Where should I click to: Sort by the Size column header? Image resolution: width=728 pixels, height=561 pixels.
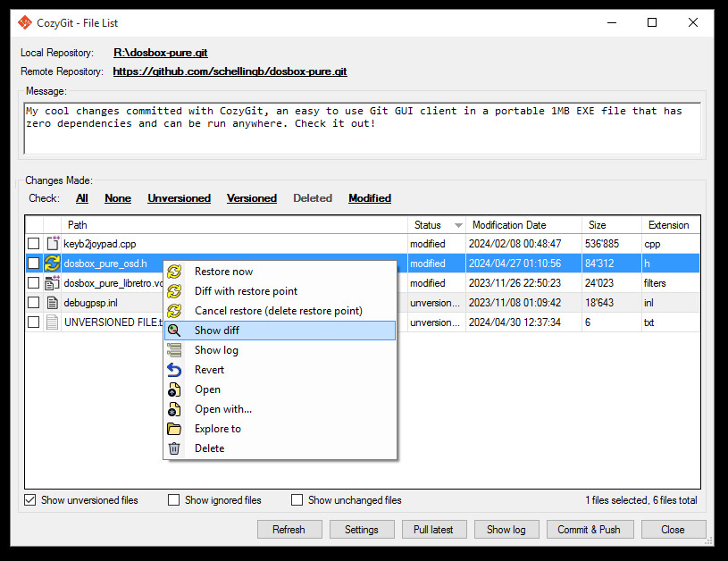612,225
